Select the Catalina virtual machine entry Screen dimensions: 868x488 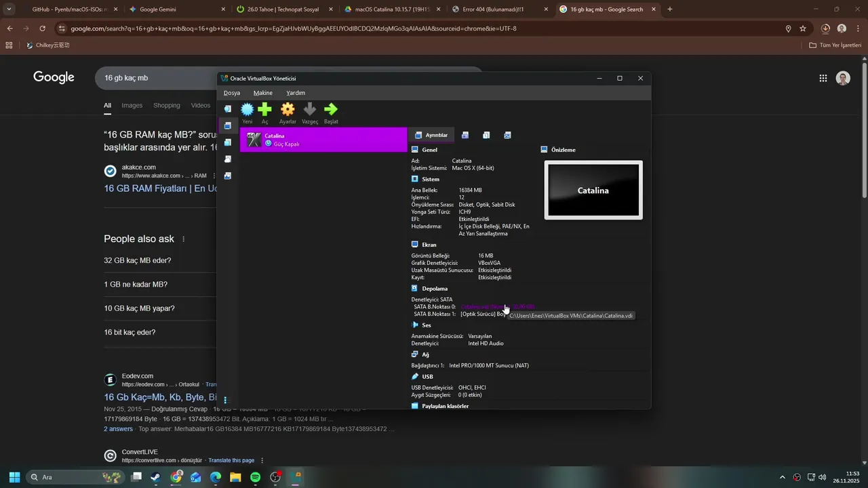pos(323,140)
